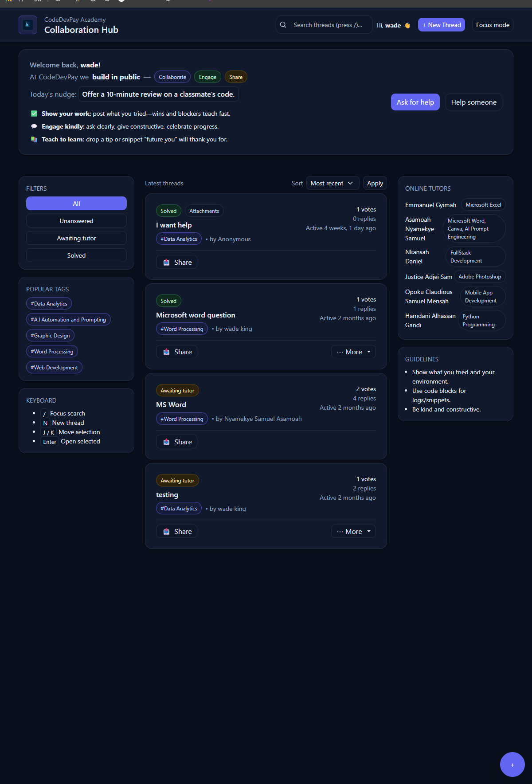Image resolution: width=532 pixels, height=784 pixels.
Task: Click tutor Emmanuel Gyimah
Action: pos(430,205)
